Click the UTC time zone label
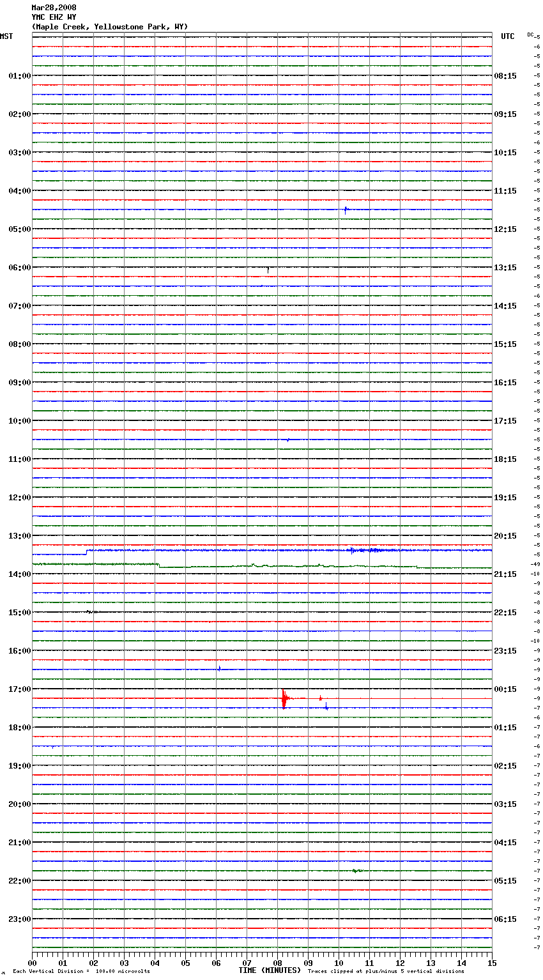Screen dimensions: 543x980 [x=508, y=36]
